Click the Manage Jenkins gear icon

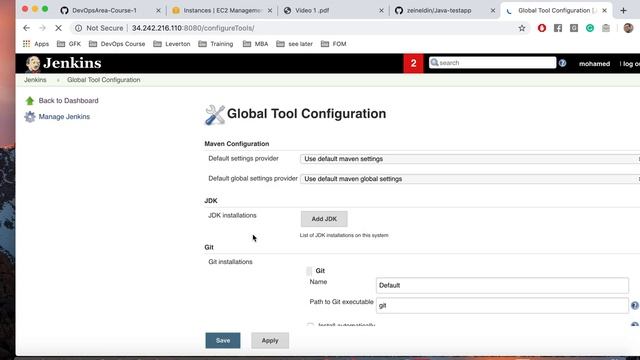pyautogui.click(x=29, y=117)
